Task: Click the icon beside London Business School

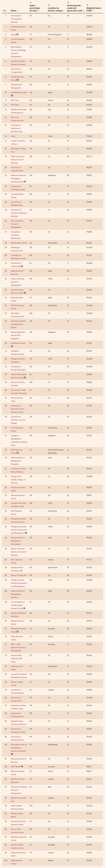Action: 17,80
